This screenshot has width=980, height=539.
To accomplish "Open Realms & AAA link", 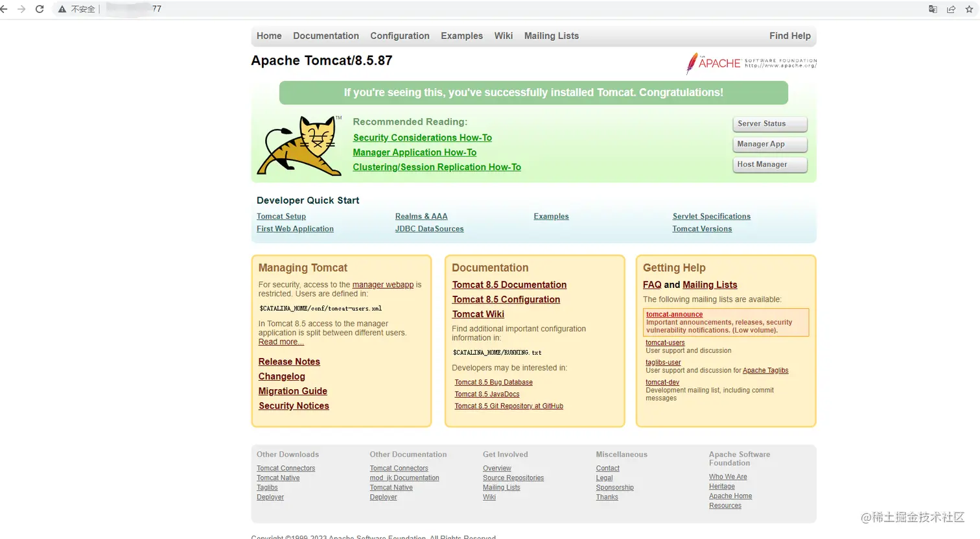I will [x=421, y=216].
